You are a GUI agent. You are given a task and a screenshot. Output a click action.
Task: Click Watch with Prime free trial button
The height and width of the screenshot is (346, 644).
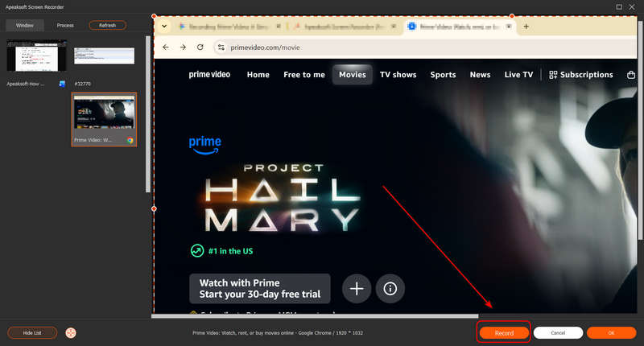click(x=259, y=289)
